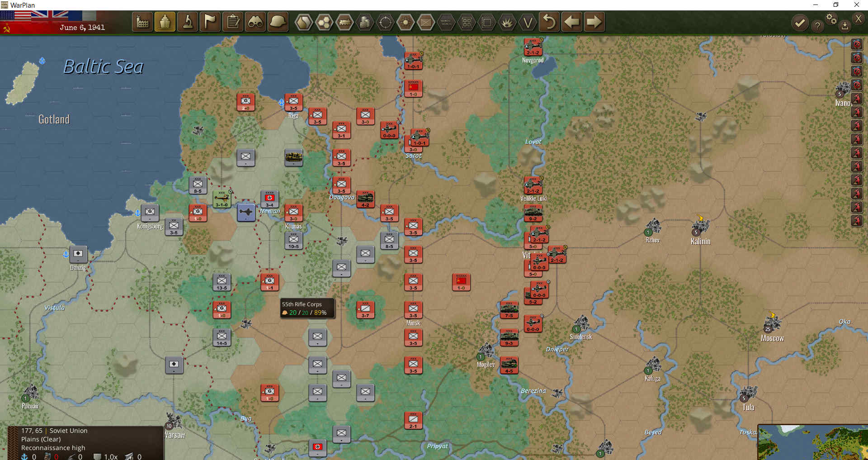Click the 55th Rifle Corps tooltip
Viewport: 868px width, 460px height.
point(307,308)
